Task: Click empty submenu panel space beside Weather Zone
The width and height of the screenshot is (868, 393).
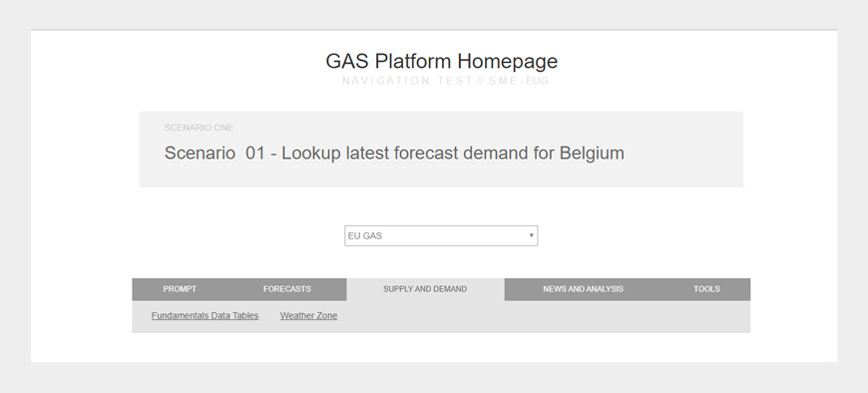Action: 543,316
